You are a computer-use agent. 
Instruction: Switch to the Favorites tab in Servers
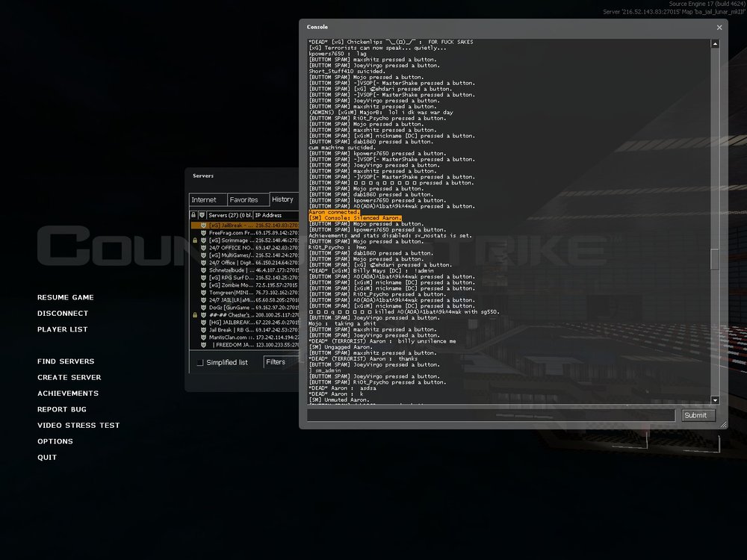248,200
